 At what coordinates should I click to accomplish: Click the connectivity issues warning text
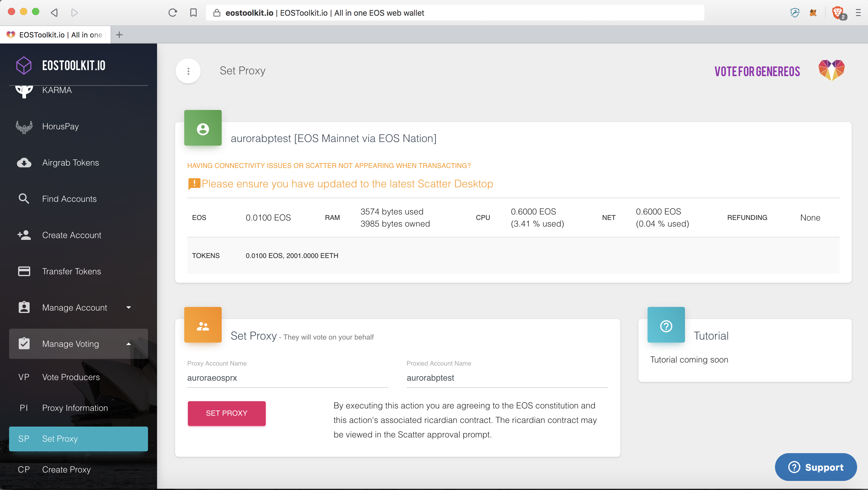tap(329, 166)
